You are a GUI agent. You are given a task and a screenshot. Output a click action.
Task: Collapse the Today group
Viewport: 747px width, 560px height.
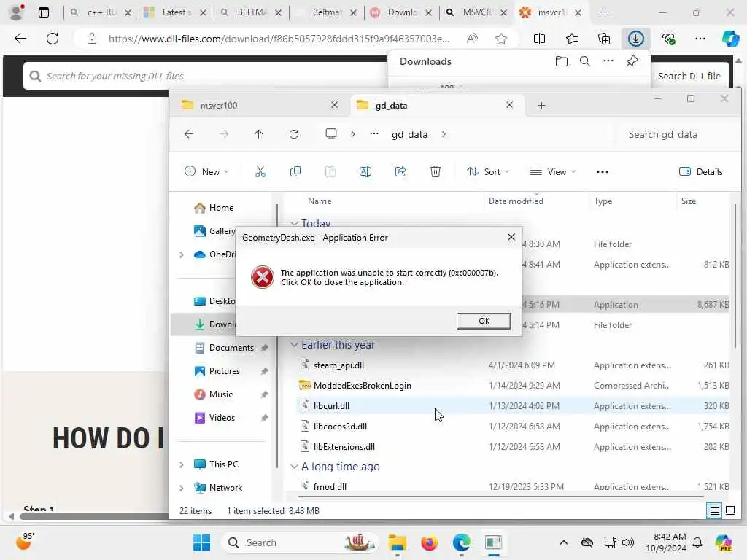pyautogui.click(x=295, y=223)
